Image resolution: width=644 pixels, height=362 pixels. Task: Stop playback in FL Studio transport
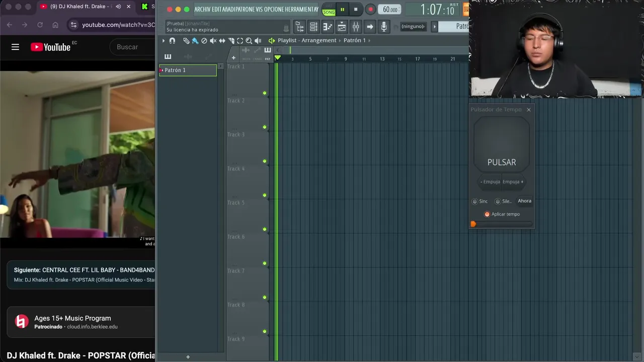point(356,10)
